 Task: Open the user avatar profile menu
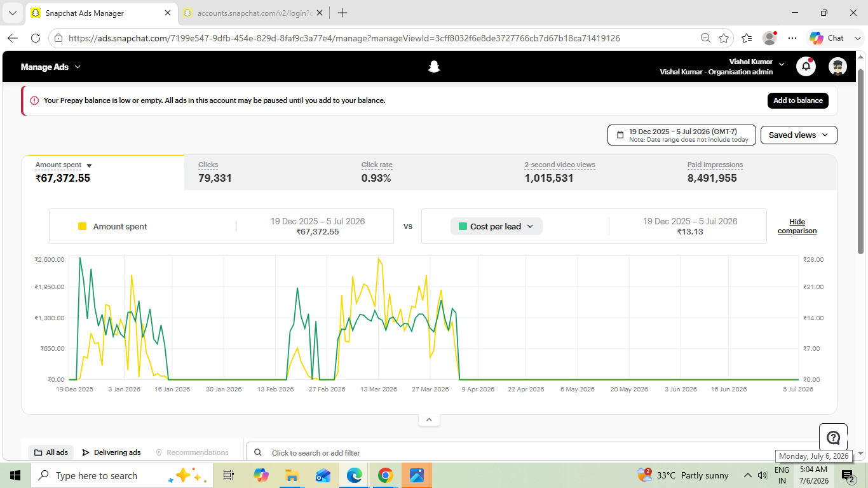point(838,67)
